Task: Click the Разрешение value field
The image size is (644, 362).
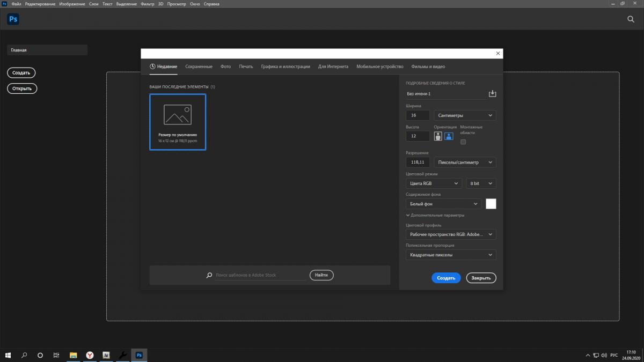Action: [x=418, y=162]
